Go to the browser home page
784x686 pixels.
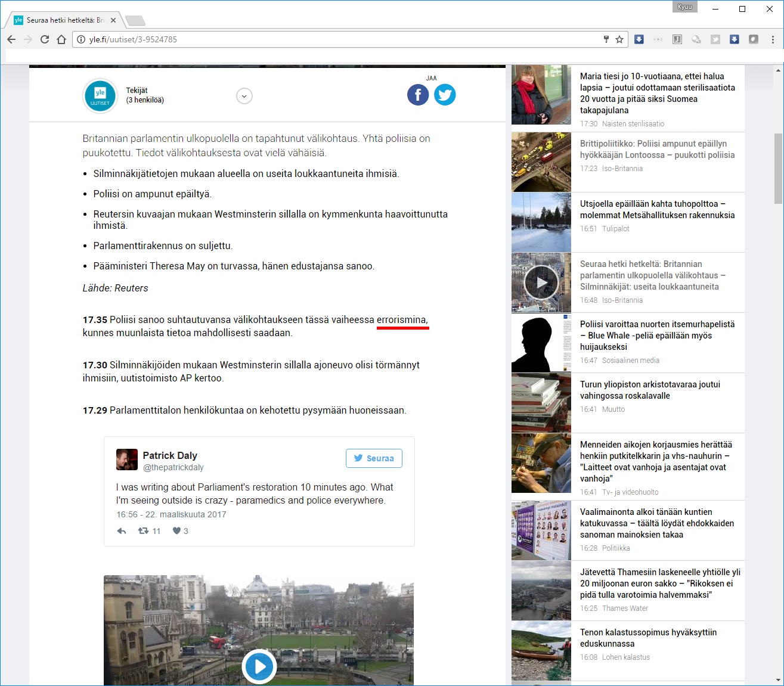click(61, 39)
